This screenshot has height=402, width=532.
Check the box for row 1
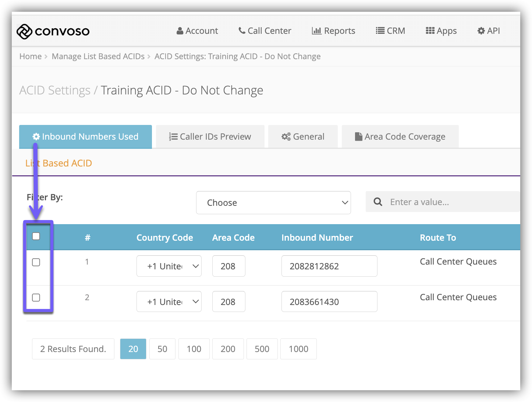pyautogui.click(x=36, y=262)
